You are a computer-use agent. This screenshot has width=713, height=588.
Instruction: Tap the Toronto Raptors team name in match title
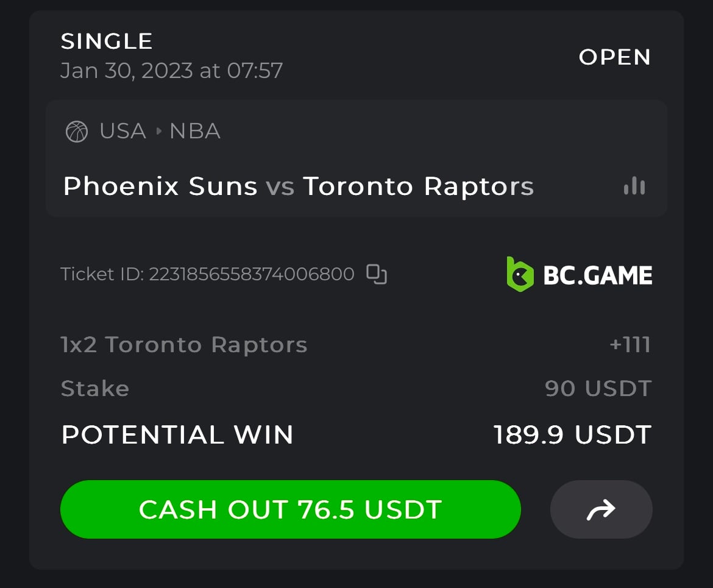419,186
